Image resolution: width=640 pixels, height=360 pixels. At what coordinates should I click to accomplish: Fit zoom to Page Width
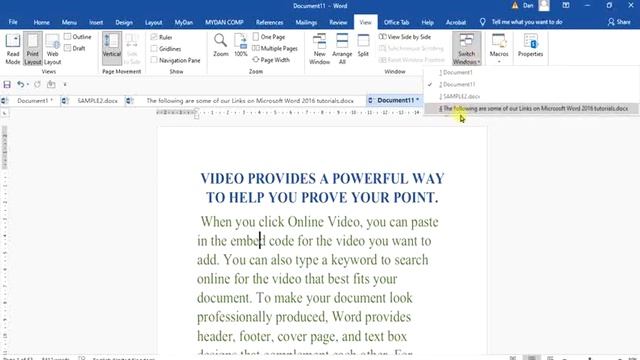tap(271, 60)
